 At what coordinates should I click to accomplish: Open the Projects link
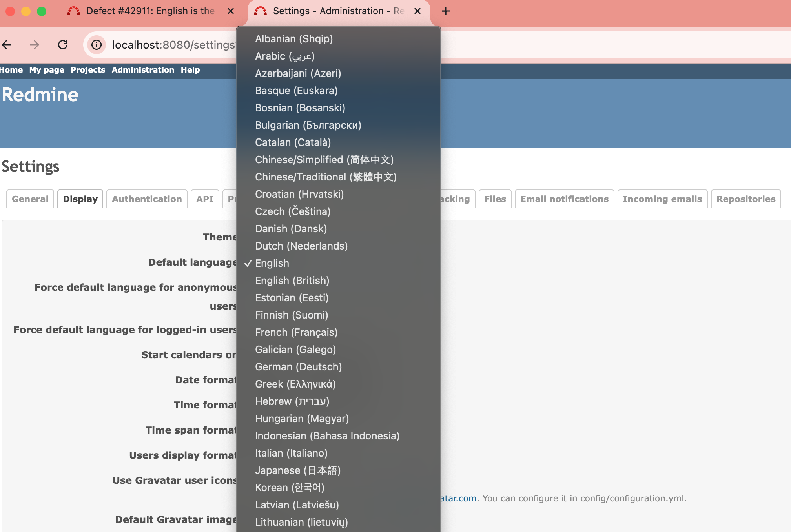coord(88,70)
